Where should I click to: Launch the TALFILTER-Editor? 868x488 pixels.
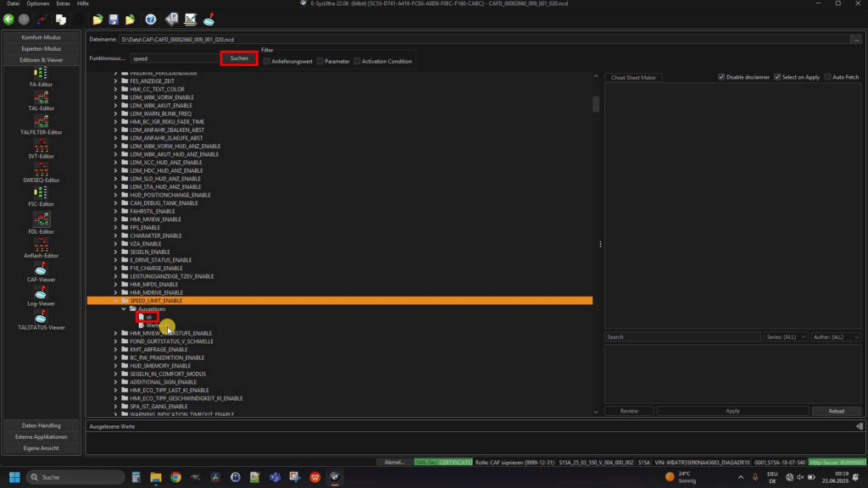(41, 125)
